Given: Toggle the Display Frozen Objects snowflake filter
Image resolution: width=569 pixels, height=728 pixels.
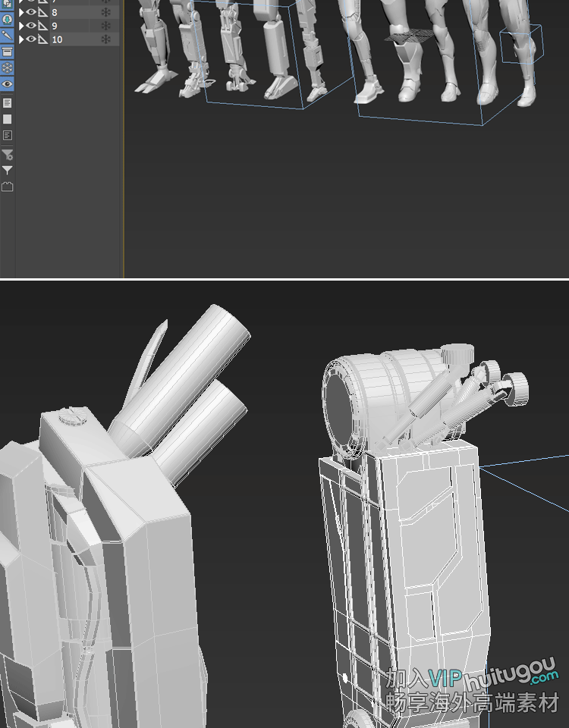Looking at the screenshot, I should coord(7,67).
